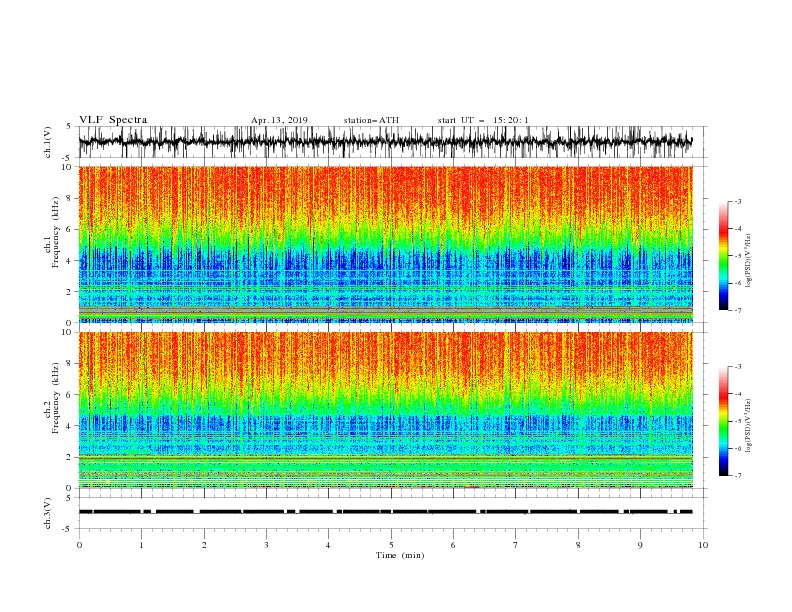Select the "start UT = 15:20:1" text
This screenshot has height=612, width=792.
coord(483,120)
